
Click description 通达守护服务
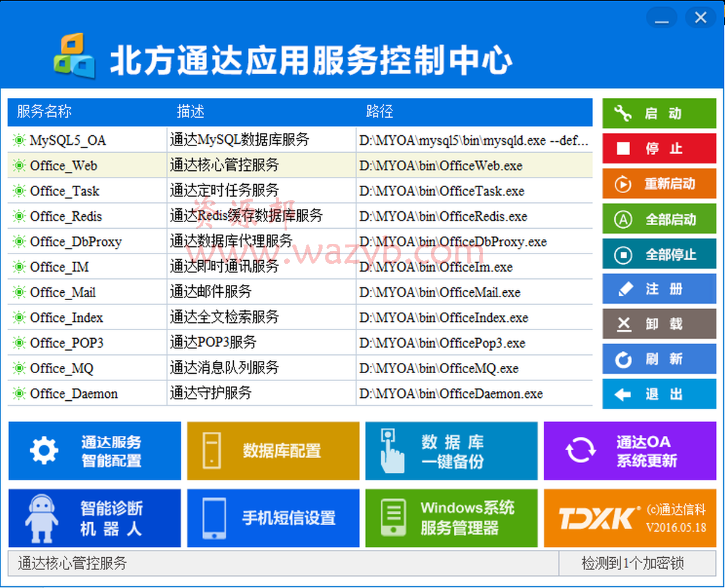pos(211,393)
